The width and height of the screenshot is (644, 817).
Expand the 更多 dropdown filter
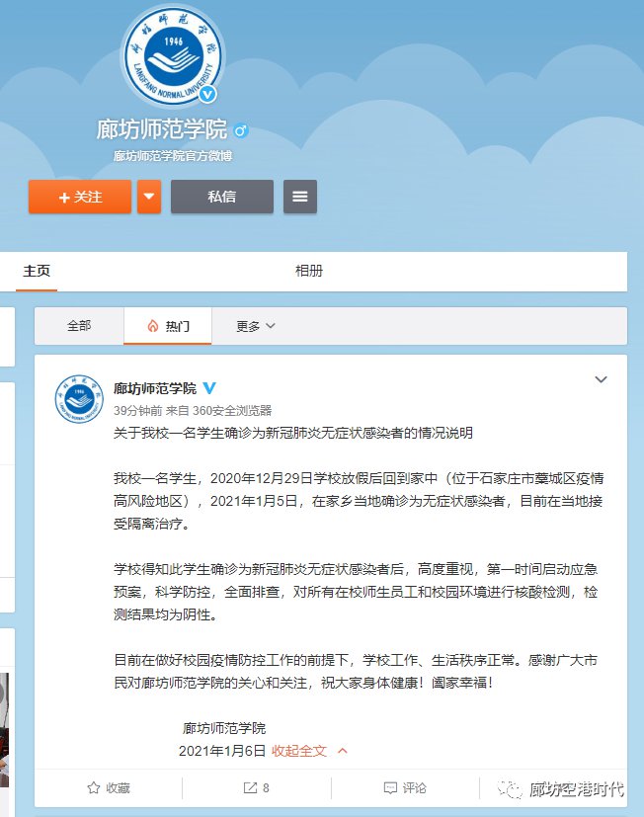point(255,326)
